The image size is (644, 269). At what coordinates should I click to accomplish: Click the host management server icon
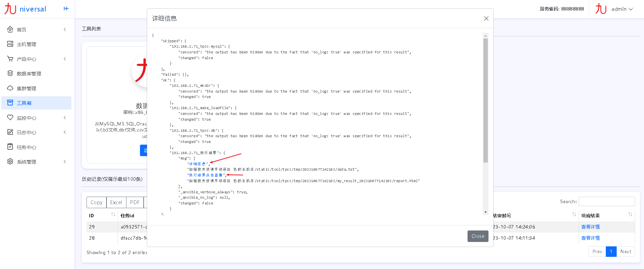[x=10, y=44]
